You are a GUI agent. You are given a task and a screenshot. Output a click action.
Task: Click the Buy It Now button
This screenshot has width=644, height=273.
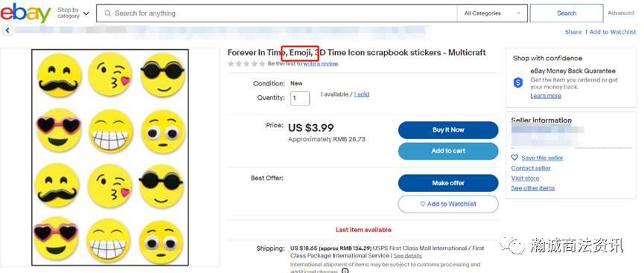pos(448,129)
